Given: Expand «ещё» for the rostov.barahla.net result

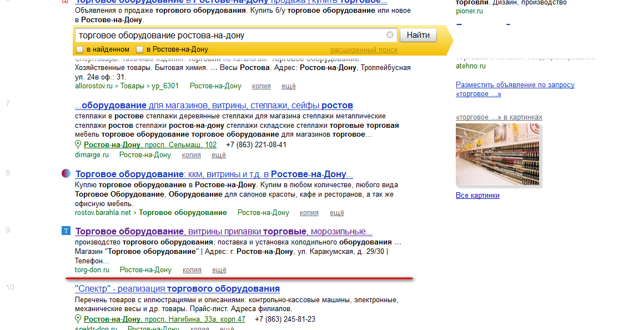Looking at the screenshot, I should coord(337,212).
